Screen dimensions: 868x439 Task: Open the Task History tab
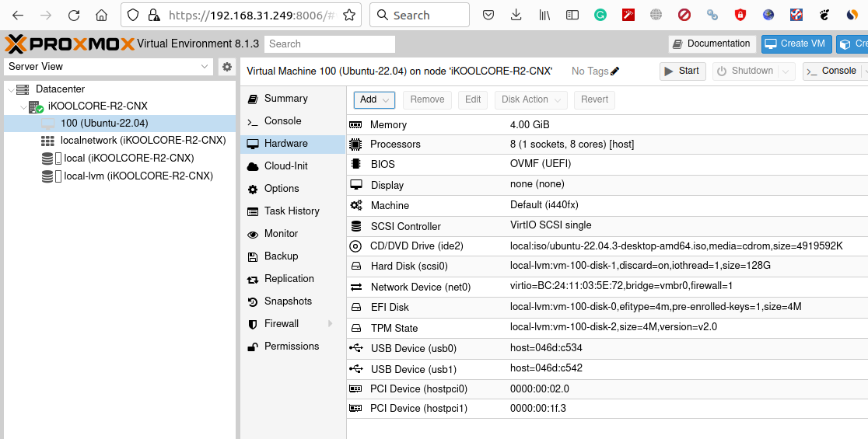point(293,211)
